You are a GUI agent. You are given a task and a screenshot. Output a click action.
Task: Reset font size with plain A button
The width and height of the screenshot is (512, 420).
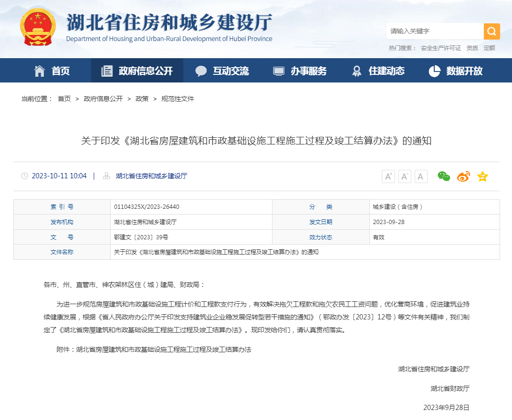[421, 176]
